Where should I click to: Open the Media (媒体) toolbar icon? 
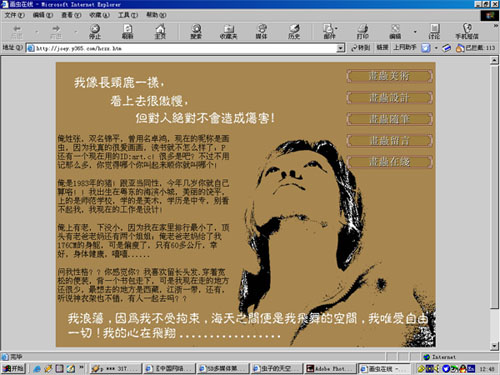262,32
